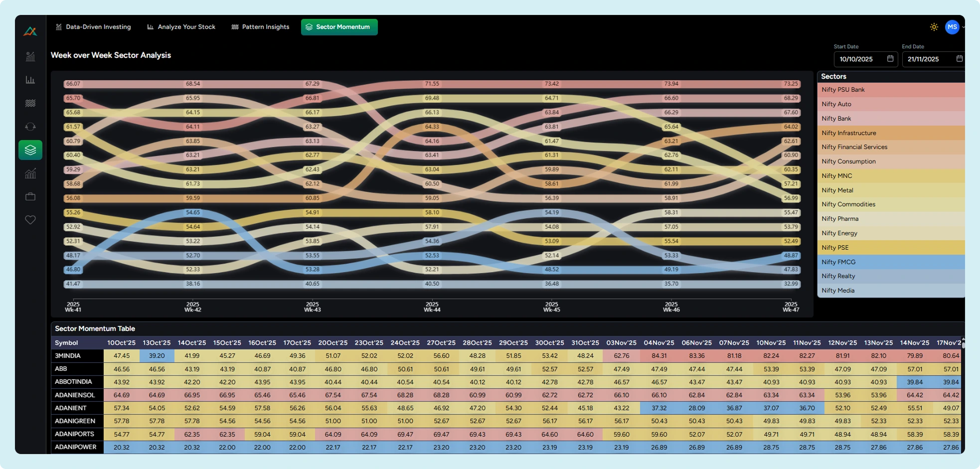
Task: Open the End Date calendar picker
Action: tap(959, 59)
